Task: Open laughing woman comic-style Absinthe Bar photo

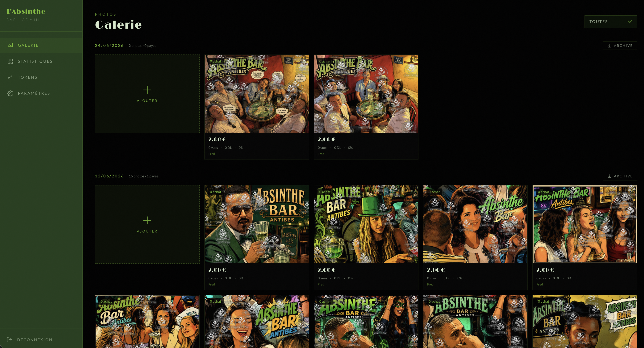Action: tap(256, 322)
